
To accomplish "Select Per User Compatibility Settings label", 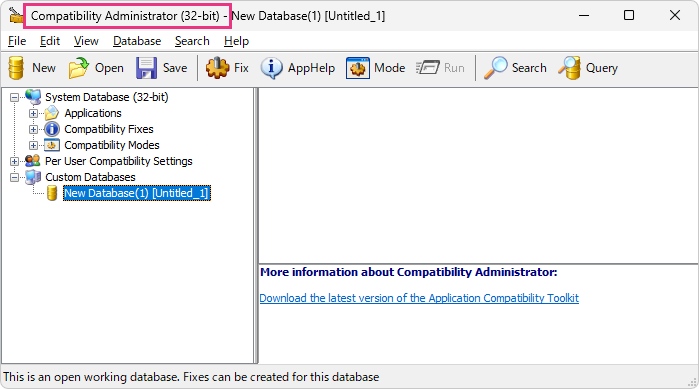I will [x=119, y=161].
